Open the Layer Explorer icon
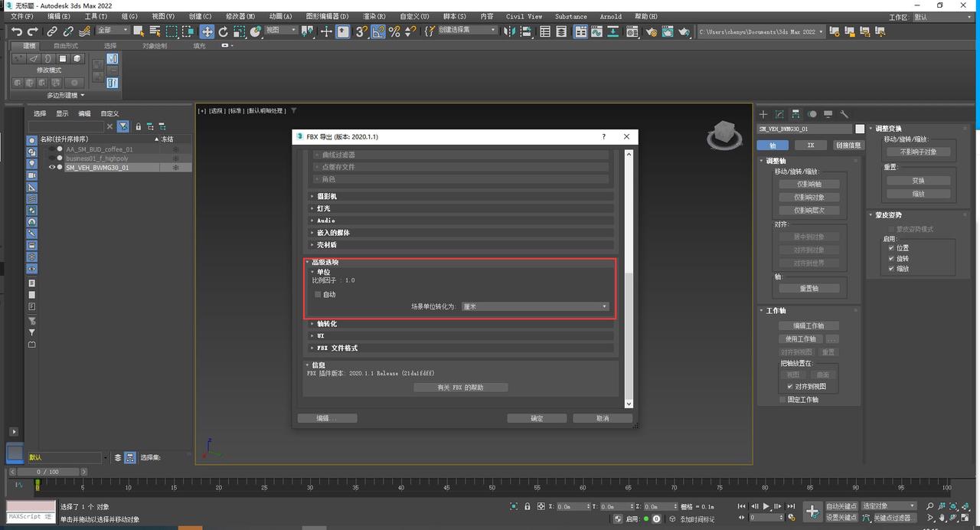The width and height of the screenshot is (980, 530). 562,31
